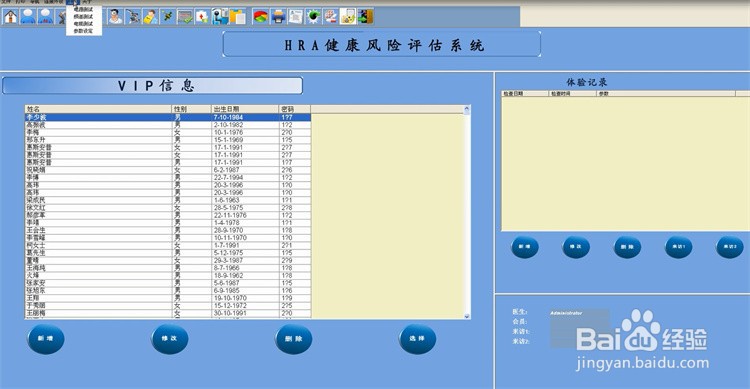Image resolution: width=750 pixels, height=389 pixels.
Task: Click the 检查日期 column header
Action: tap(525, 94)
